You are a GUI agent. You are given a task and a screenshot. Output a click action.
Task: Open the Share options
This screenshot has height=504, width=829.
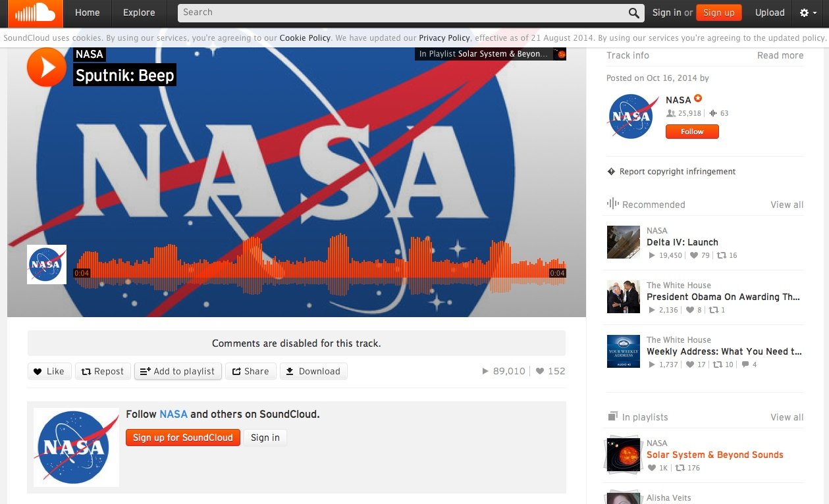[250, 371]
